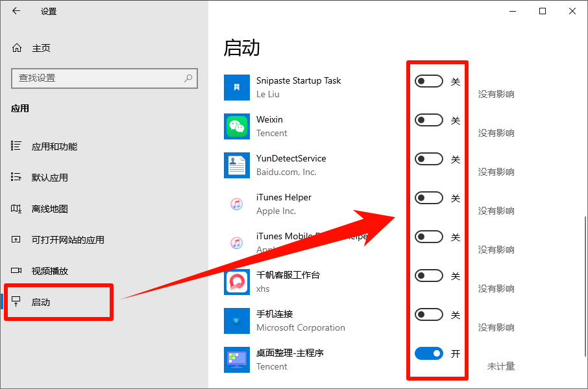Go to 离线地图 settings page
The height and width of the screenshot is (389, 588).
tap(50, 209)
